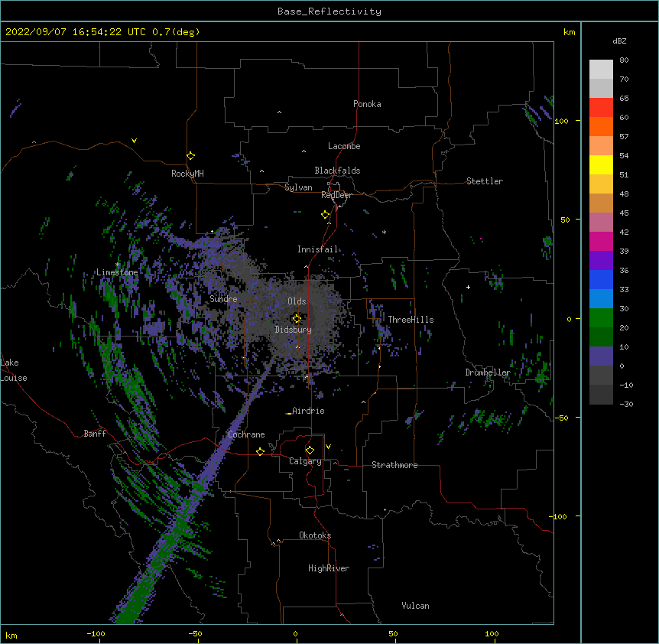Pick the orange 57-60 dBZ legend swatch
Viewport: 659px width, 644px height.
[601, 126]
